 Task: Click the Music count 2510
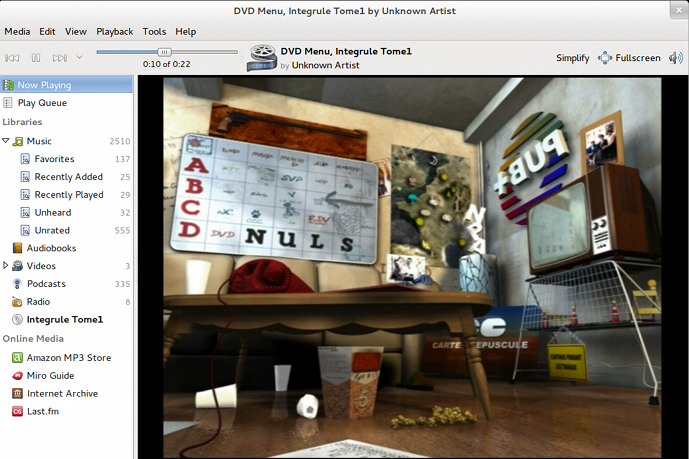click(x=120, y=141)
